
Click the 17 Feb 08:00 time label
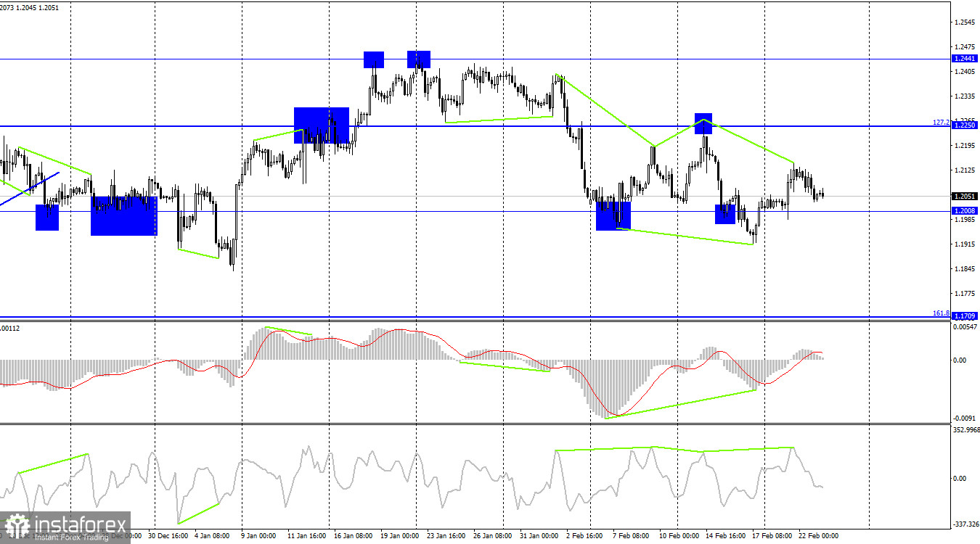772,536
